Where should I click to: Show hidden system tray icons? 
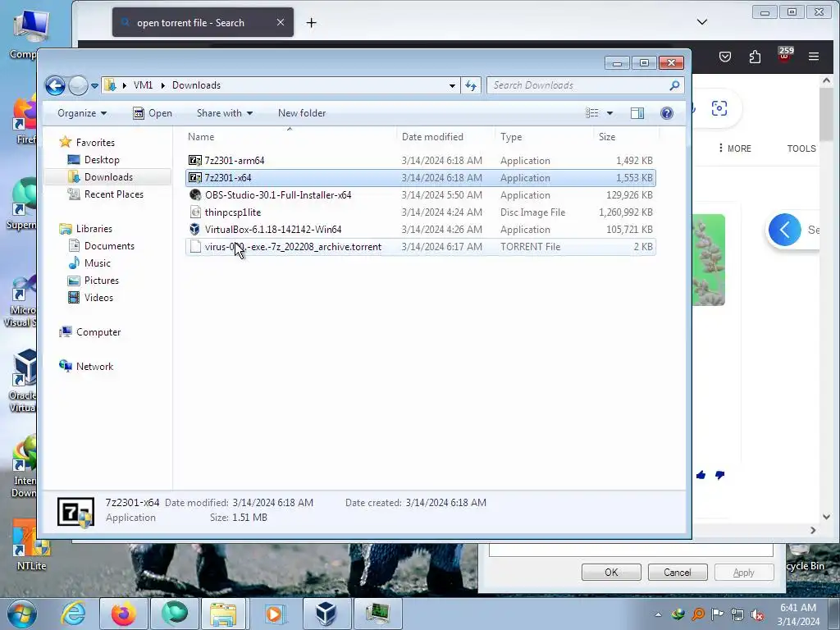click(659, 614)
